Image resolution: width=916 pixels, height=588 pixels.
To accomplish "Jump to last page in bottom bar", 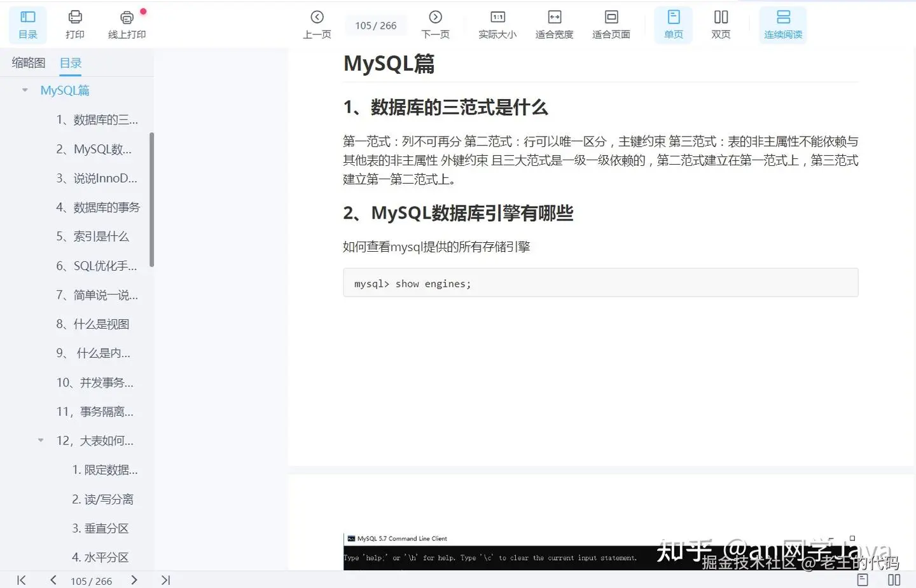I will tap(165, 580).
